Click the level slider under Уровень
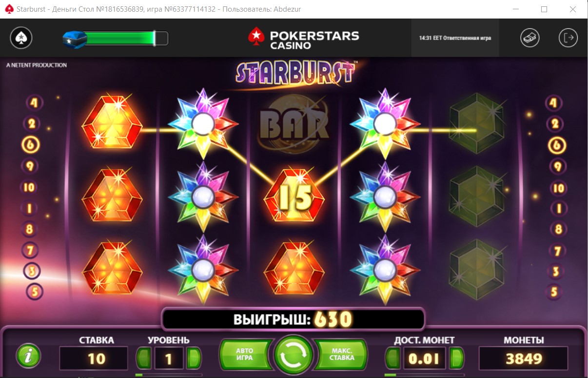Screen dimensions: 588x378 pos(169,375)
